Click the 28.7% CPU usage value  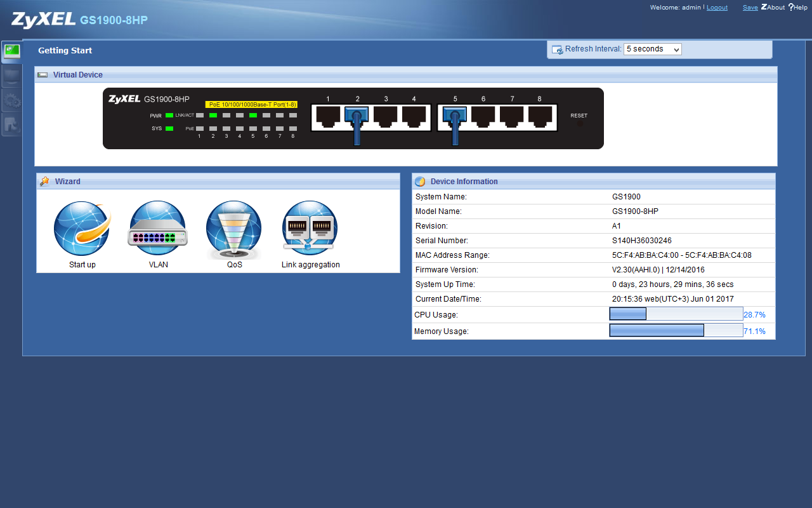[x=755, y=315]
